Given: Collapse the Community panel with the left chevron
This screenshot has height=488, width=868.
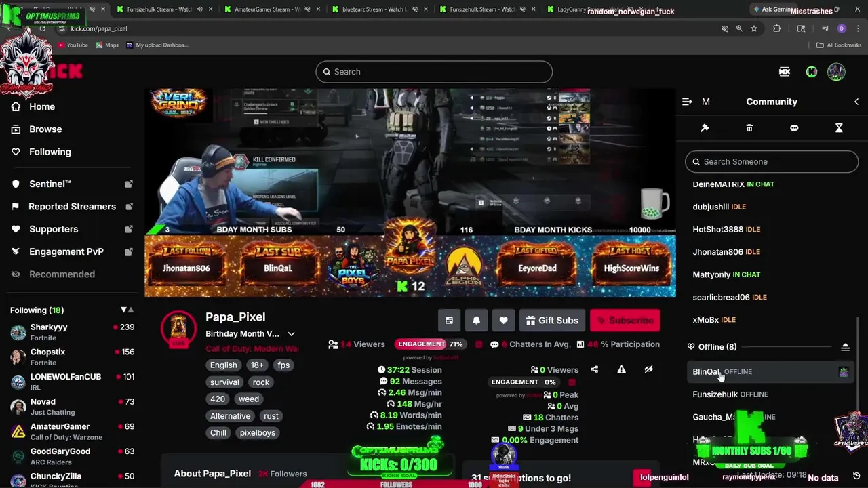Looking at the screenshot, I should pyautogui.click(x=856, y=102).
